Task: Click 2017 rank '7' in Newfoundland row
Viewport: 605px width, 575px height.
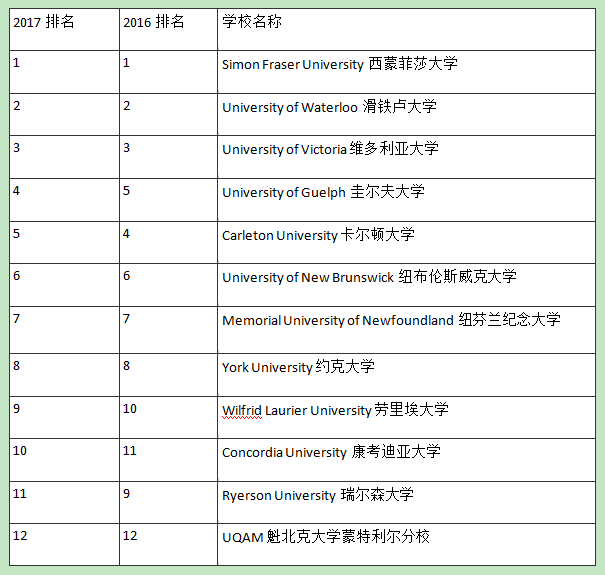Action: pos(16,319)
